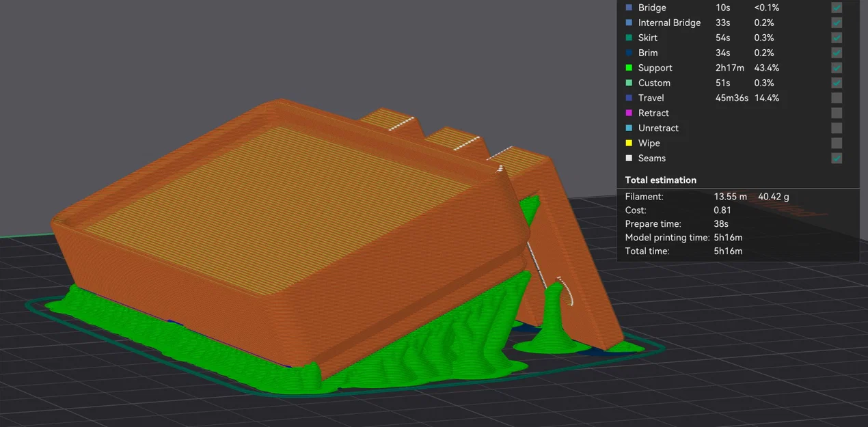The image size is (868, 427).
Task: Select the Seams label in legend
Action: [x=652, y=158]
